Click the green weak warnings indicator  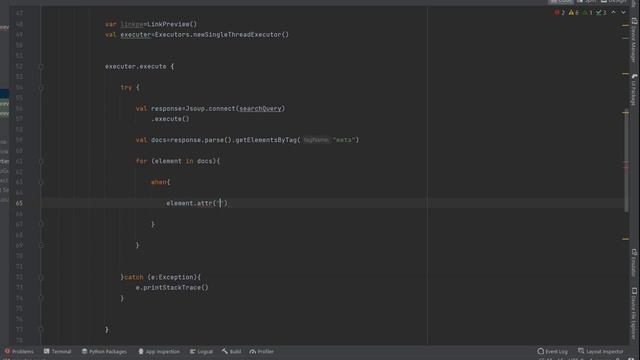(587, 13)
